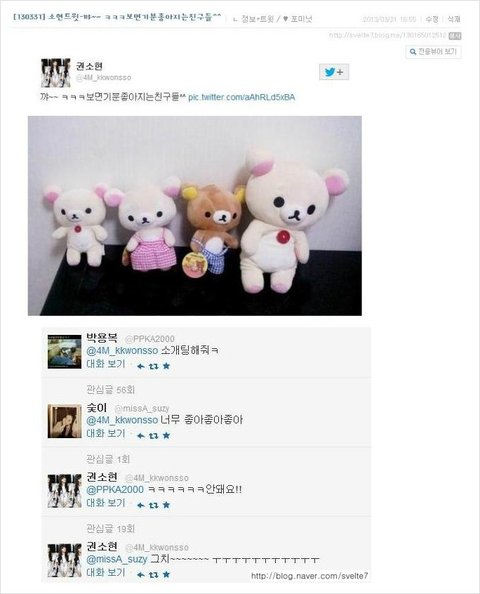This screenshot has width=480, height=594.
Task: Open 권소현's profile avatar at top
Action: tap(56, 73)
